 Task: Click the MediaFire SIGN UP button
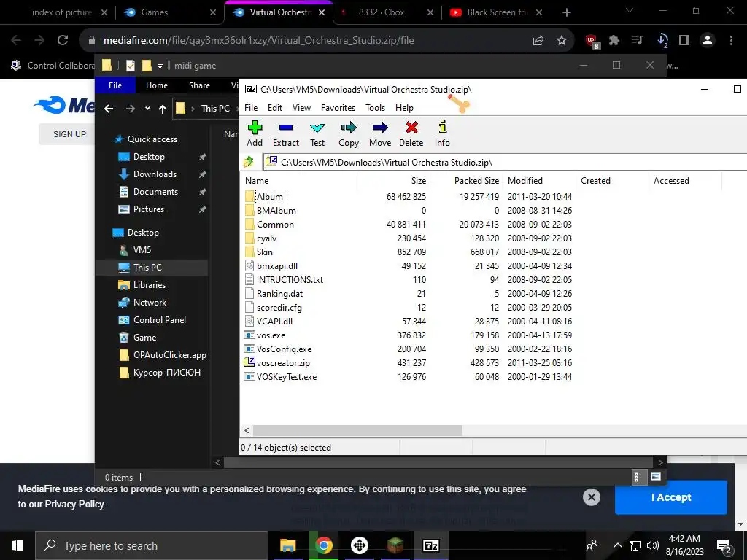tap(69, 134)
